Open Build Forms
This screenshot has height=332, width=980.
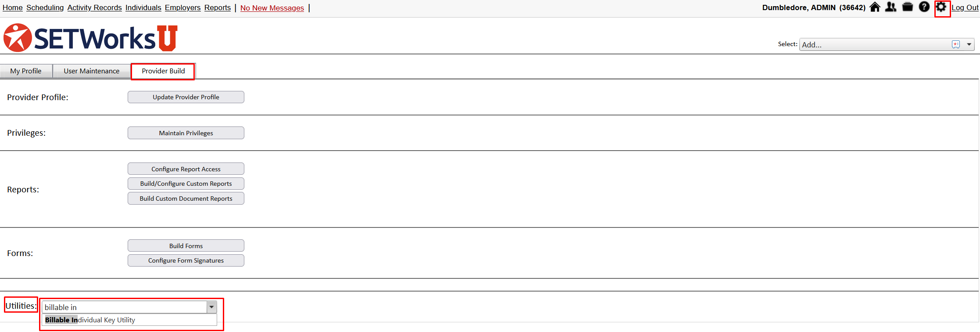coord(186,246)
